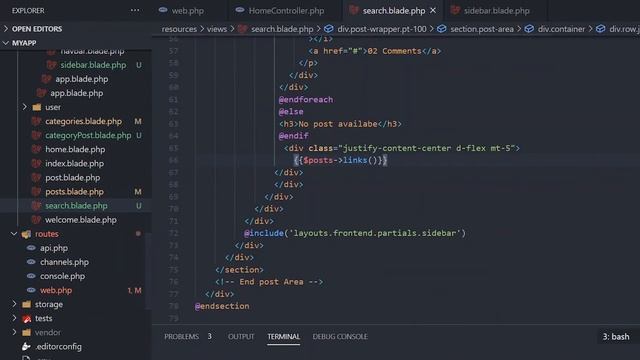Click the routes folder icon

(x=27, y=234)
